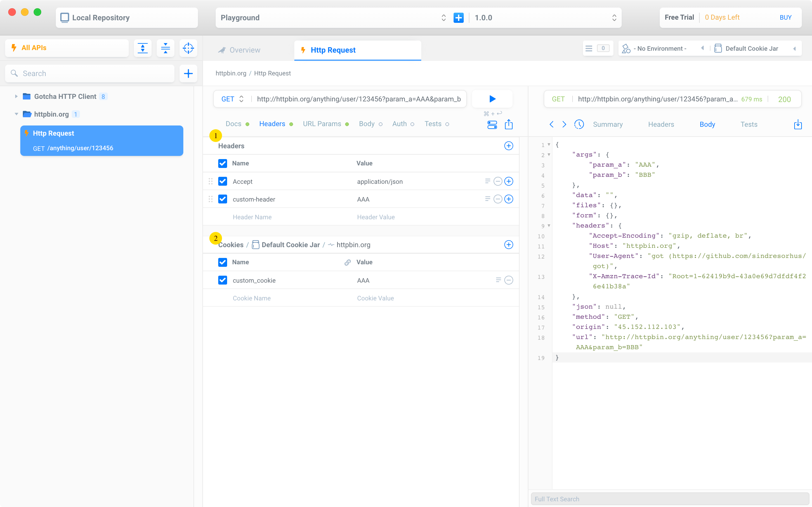Click the locate current item crosshair icon
Image resolution: width=812 pixels, height=507 pixels.
(188, 48)
